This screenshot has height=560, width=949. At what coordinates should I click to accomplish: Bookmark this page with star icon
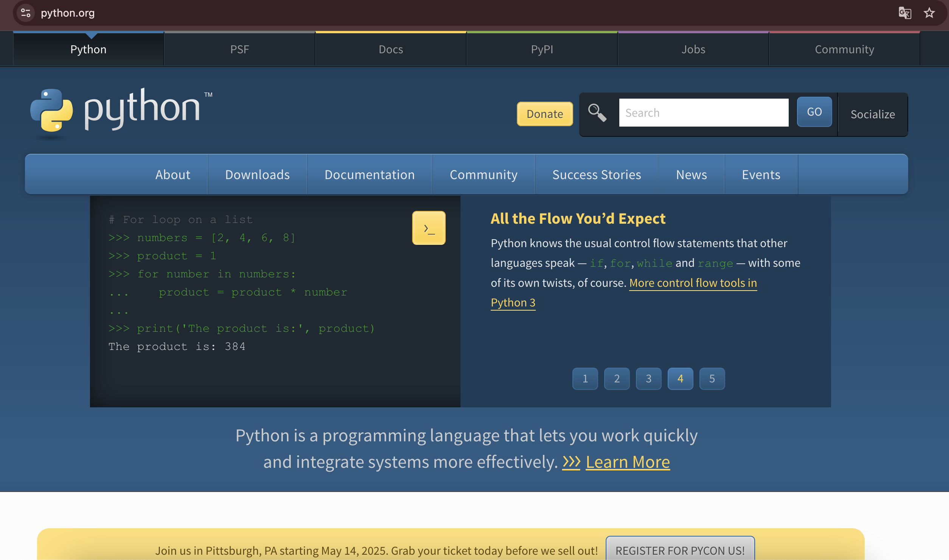[x=929, y=13]
